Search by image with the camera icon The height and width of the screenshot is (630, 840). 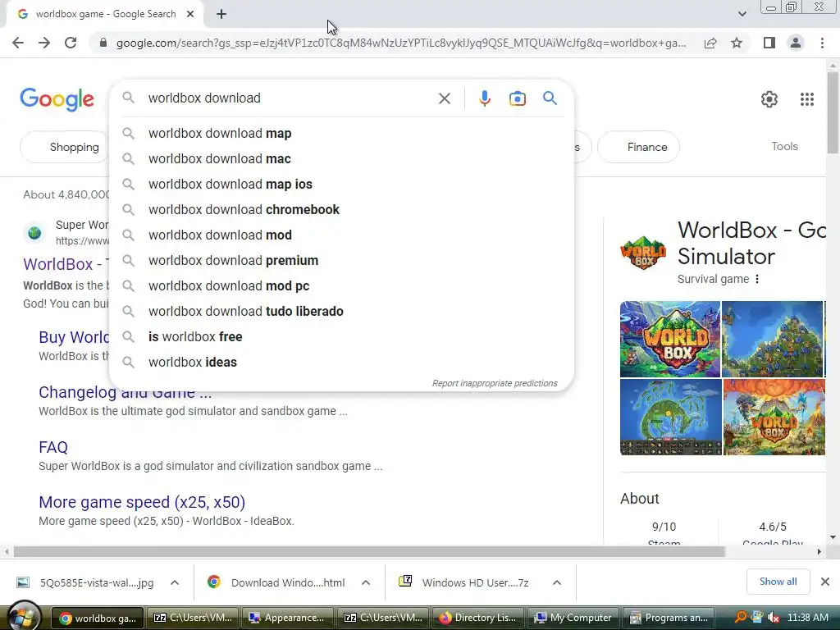518,98
